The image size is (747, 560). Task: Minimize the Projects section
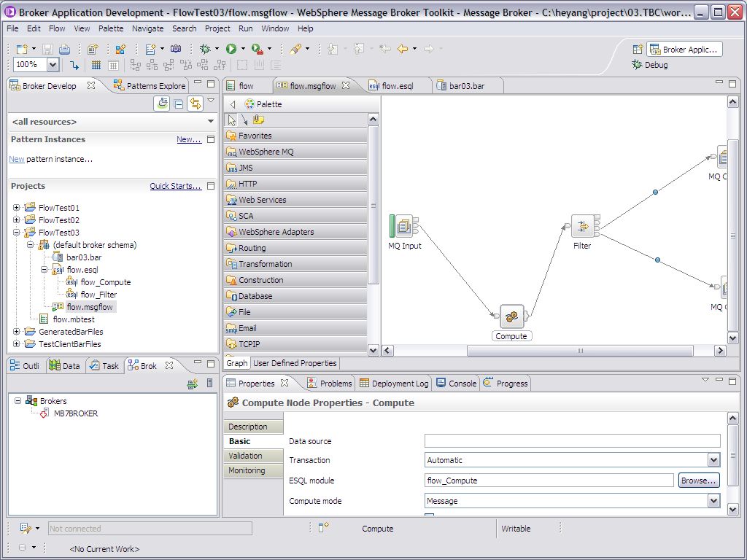click(211, 186)
